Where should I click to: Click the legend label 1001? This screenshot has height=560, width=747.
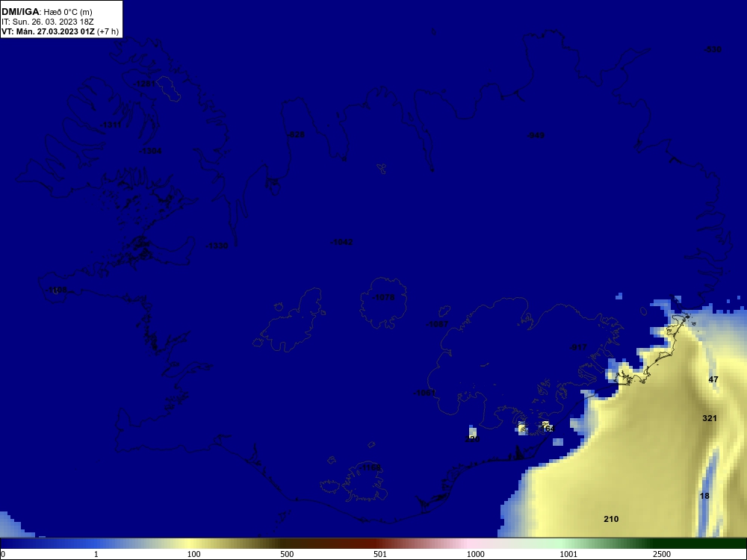[568, 554]
